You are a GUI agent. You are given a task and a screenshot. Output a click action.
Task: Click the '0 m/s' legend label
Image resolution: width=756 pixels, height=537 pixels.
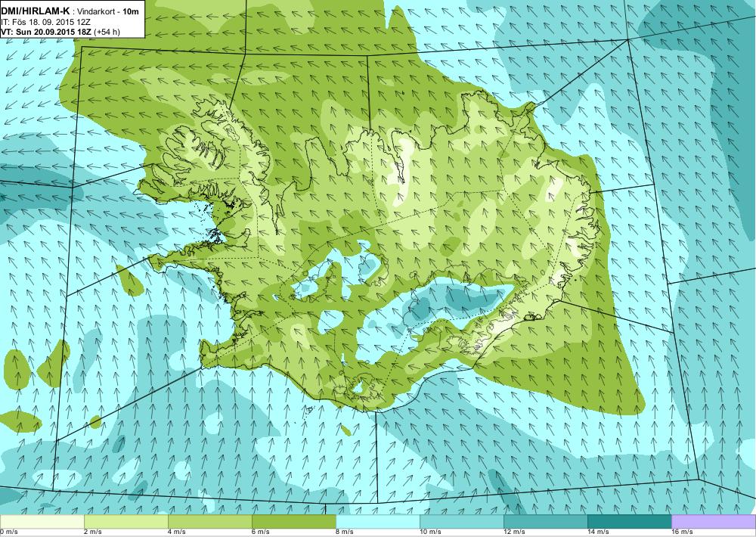(9, 532)
